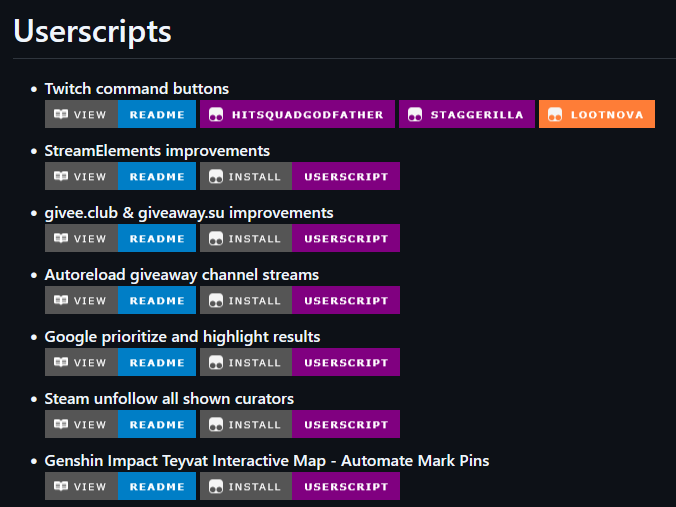The width and height of the screenshot is (676, 507).
Task: Click 'Google prioritize and highlight results' text
Action: pyautogui.click(x=182, y=337)
